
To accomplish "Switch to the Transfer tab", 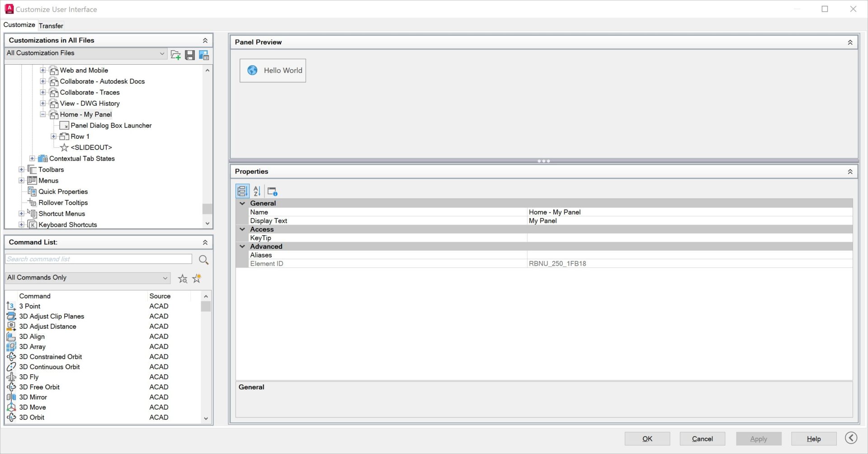I will (x=51, y=26).
